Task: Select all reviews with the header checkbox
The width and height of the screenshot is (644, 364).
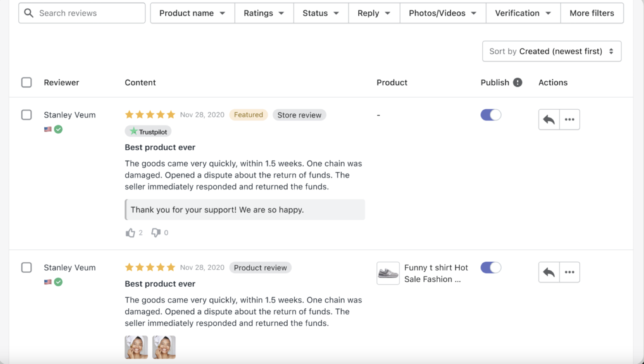Action: pyautogui.click(x=26, y=82)
